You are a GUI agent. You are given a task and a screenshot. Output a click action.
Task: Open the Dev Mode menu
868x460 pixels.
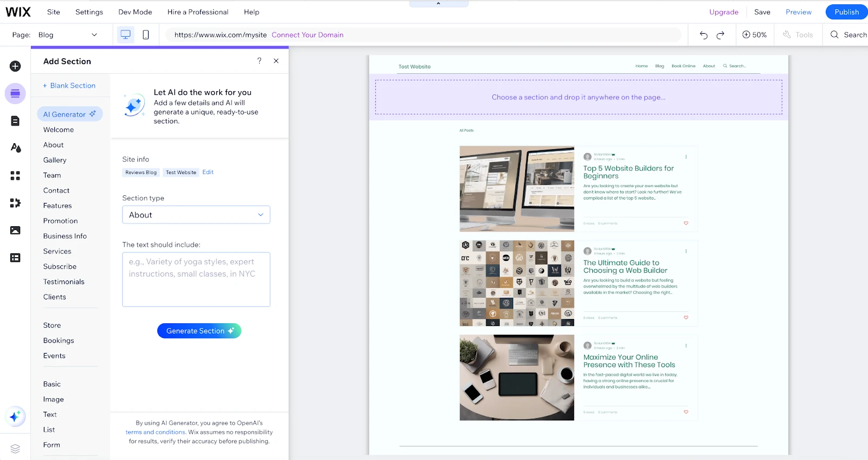click(x=135, y=12)
